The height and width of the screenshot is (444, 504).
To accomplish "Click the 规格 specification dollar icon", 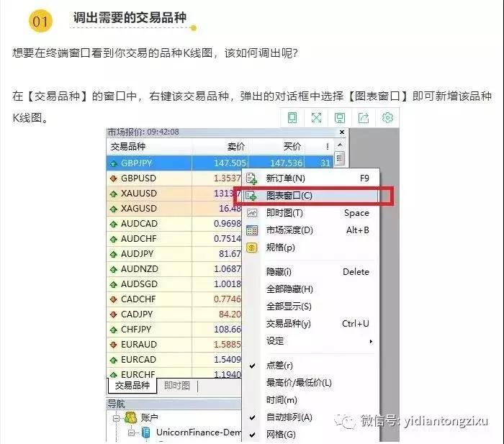I will pos(252,248).
